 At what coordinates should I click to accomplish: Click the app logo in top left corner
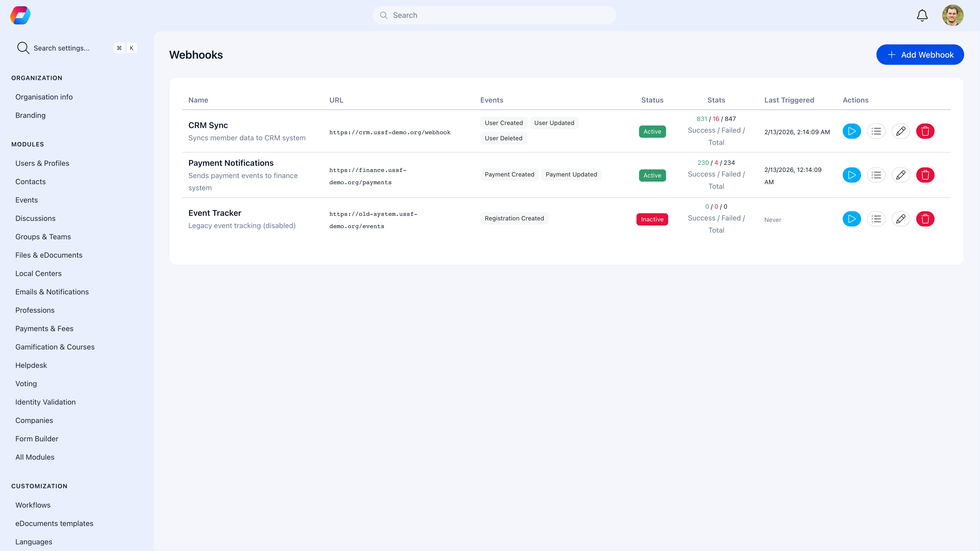tap(20, 15)
